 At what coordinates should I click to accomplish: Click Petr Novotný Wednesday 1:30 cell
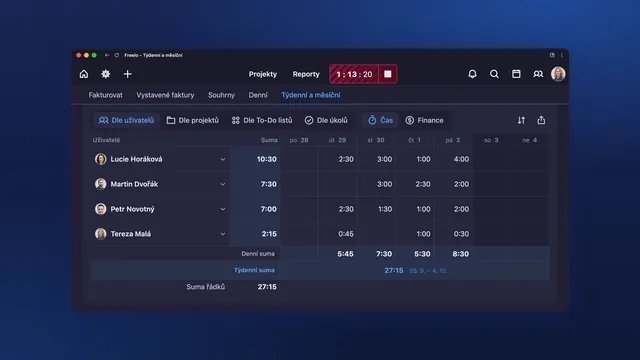point(384,209)
